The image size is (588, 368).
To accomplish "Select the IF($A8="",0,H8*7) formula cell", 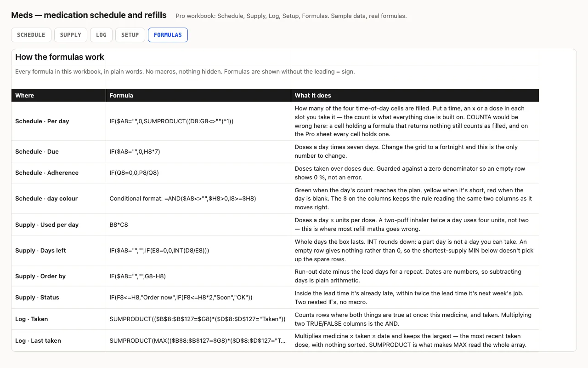I will (x=198, y=151).
